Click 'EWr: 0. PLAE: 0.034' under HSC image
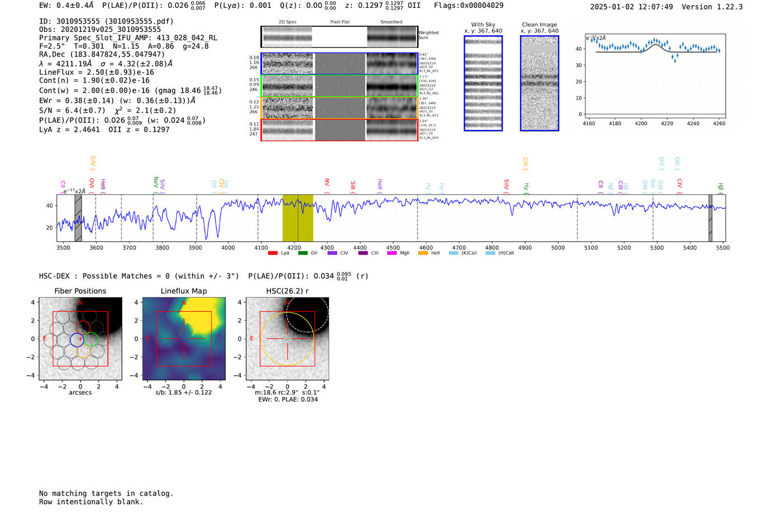 pos(288,400)
